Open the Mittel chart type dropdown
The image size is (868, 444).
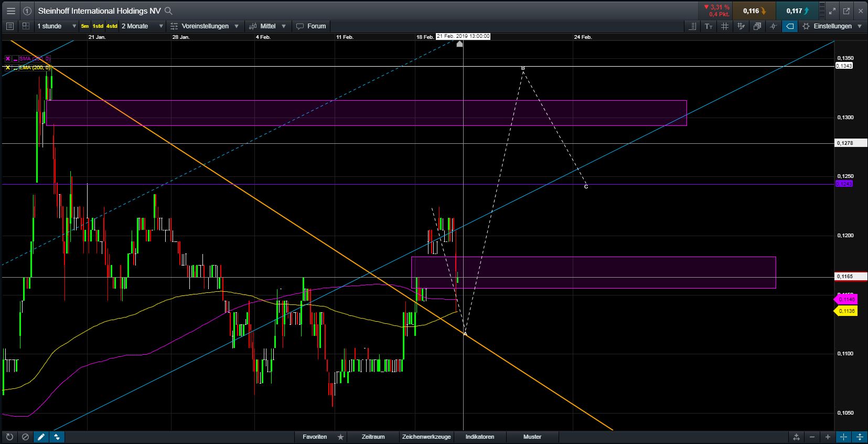tap(267, 26)
